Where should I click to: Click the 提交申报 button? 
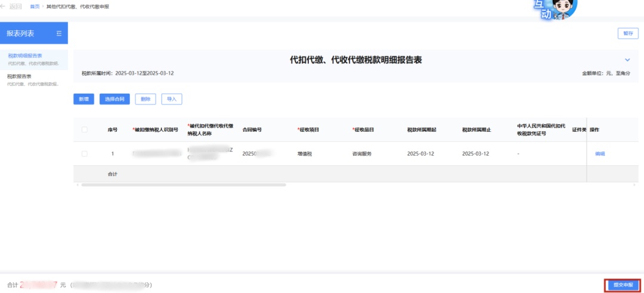click(623, 285)
